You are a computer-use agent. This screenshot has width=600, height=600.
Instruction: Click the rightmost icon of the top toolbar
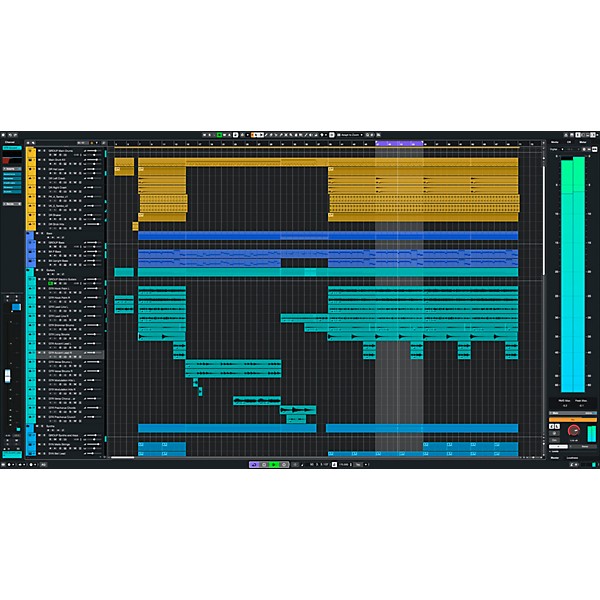[x=378, y=135]
